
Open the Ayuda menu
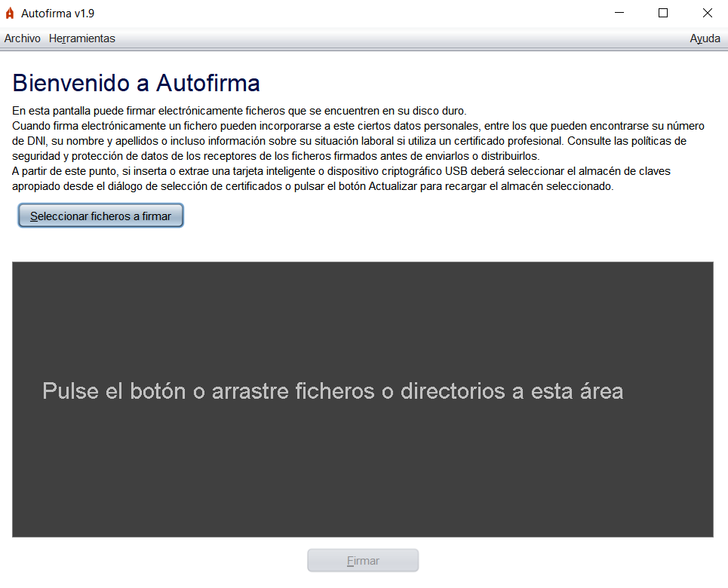coord(705,38)
